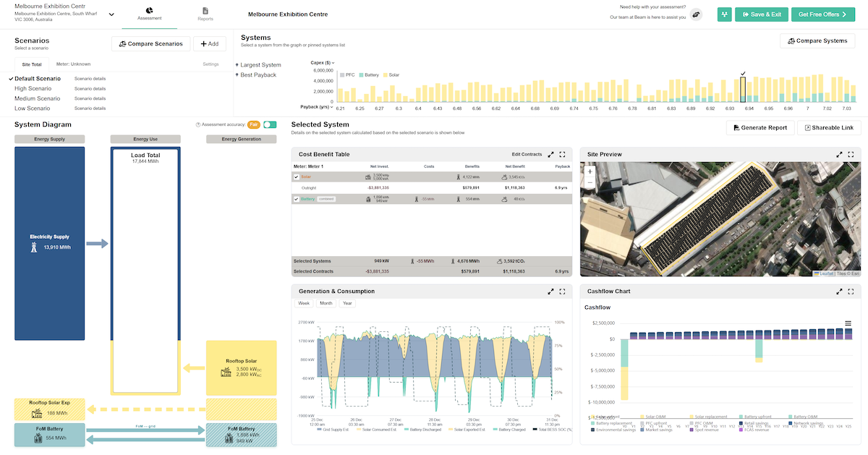Switch chart to Year view
This screenshot has height=455, width=868.
click(x=348, y=304)
